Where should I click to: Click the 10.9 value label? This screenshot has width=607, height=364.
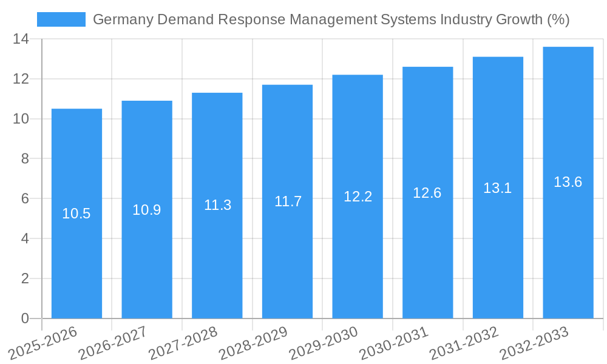pos(147,210)
